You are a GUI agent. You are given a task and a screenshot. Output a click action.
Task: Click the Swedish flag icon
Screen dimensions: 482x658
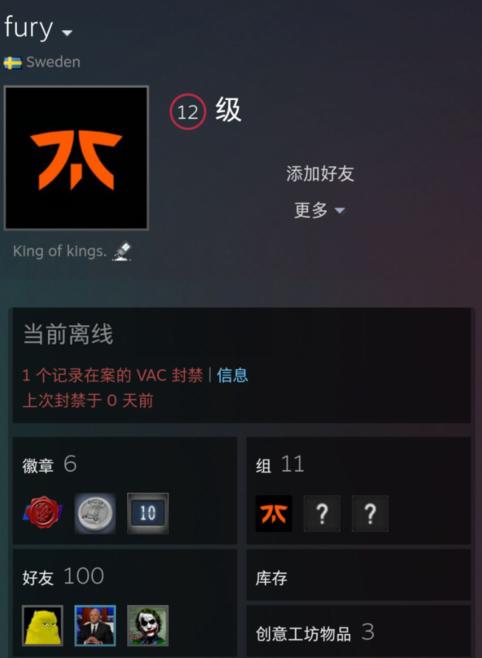(x=13, y=63)
